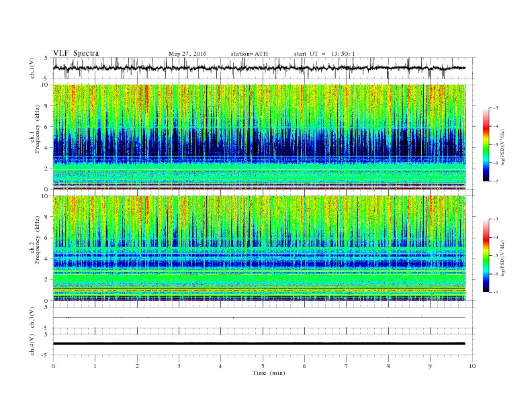
Task: Click the "ch.4(V)" axis label
Action: tap(32, 345)
